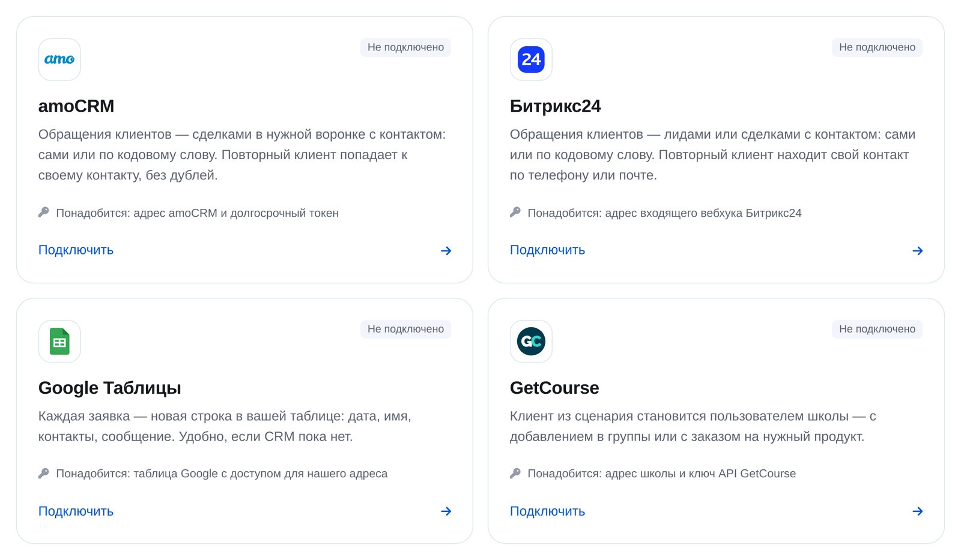
Task: Click the amoCRM logo icon
Action: point(59,59)
